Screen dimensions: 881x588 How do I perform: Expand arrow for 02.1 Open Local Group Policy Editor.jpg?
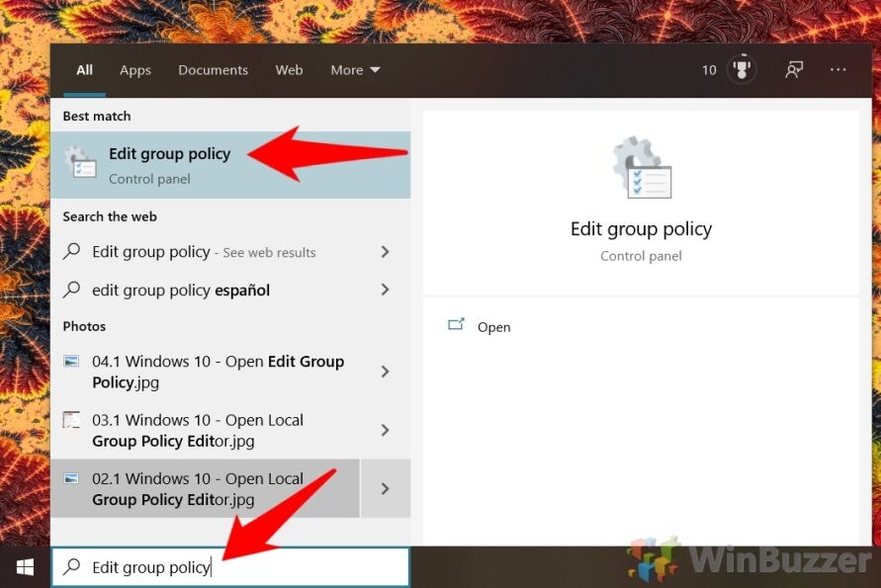(386, 488)
